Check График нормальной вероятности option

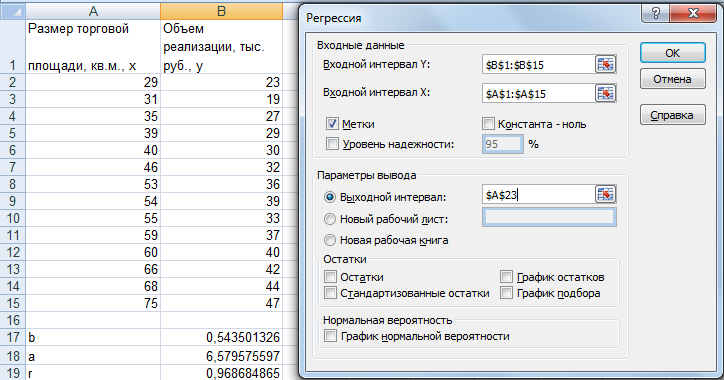[330, 336]
